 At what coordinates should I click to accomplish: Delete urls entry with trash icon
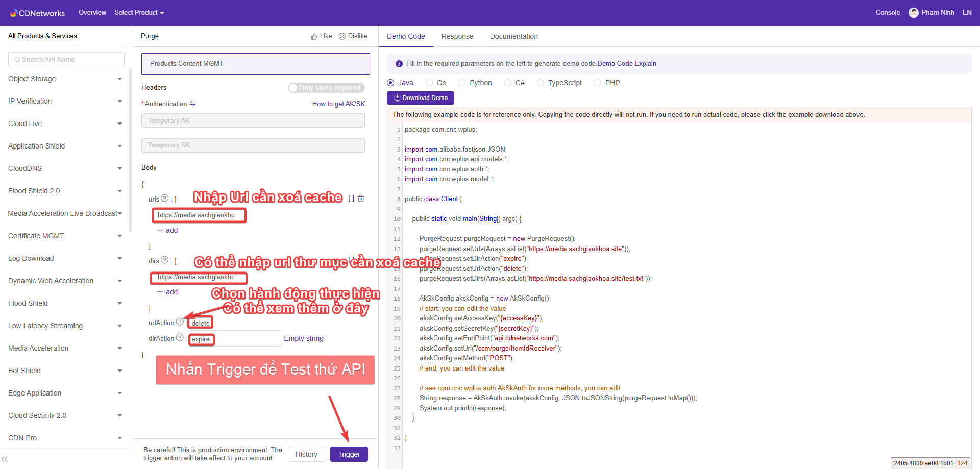pyautogui.click(x=361, y=199)
